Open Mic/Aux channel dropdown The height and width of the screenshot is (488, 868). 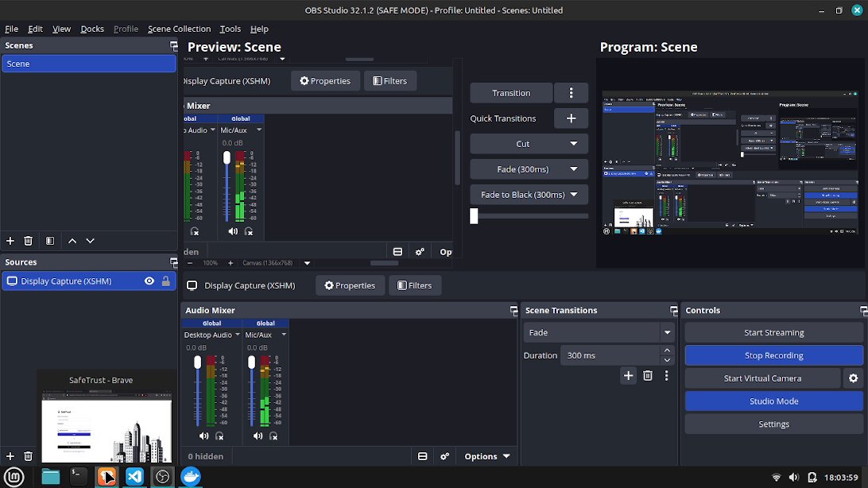284,334
